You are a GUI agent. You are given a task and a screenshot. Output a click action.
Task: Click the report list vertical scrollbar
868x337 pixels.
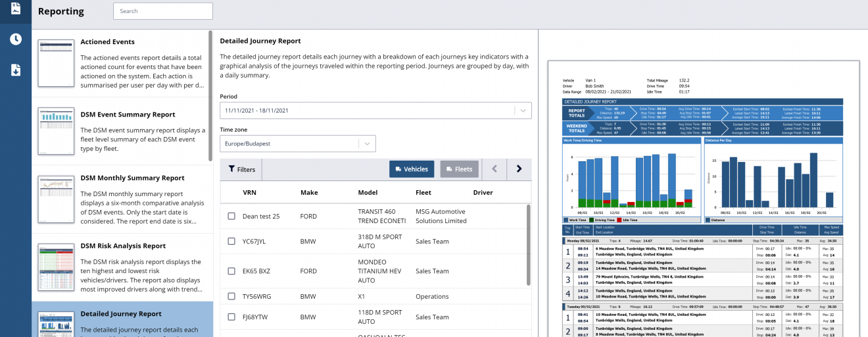[210, 95]
